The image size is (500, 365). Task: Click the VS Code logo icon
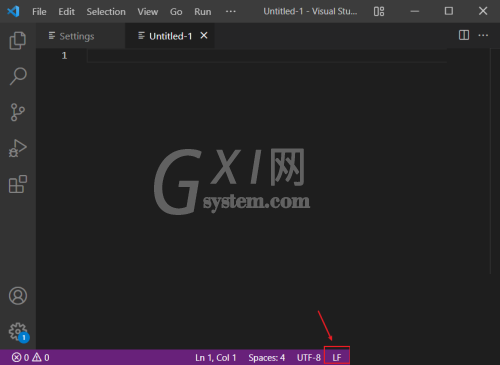(x=13, y=12)
